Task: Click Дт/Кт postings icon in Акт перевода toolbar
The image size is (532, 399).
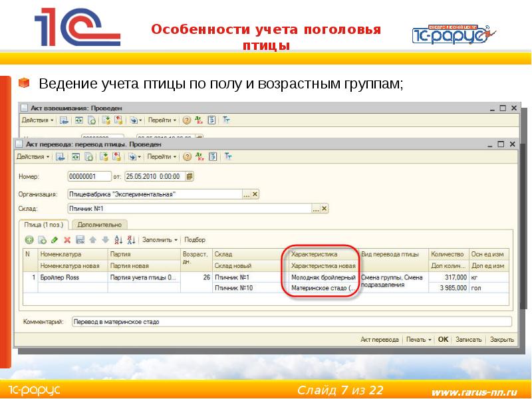Action: click(x=199, y=157)
